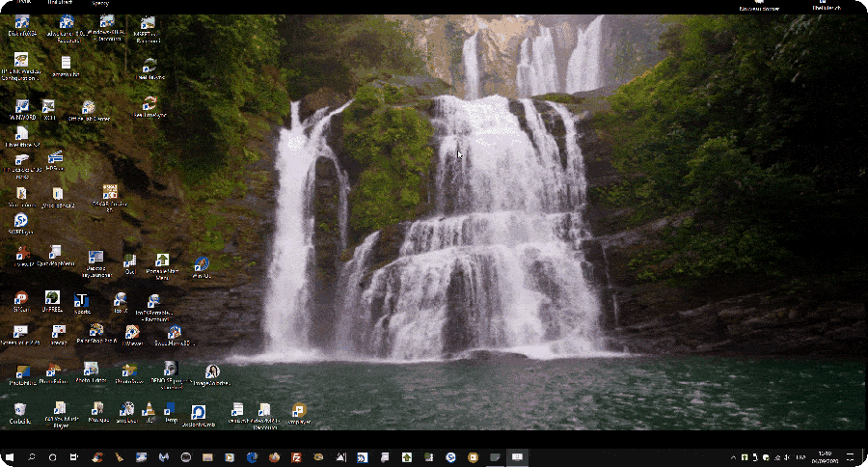Open Firefox from the taskbar
Image resolution: width=868 pixels, height=467 pixels.
pos(275,456)
